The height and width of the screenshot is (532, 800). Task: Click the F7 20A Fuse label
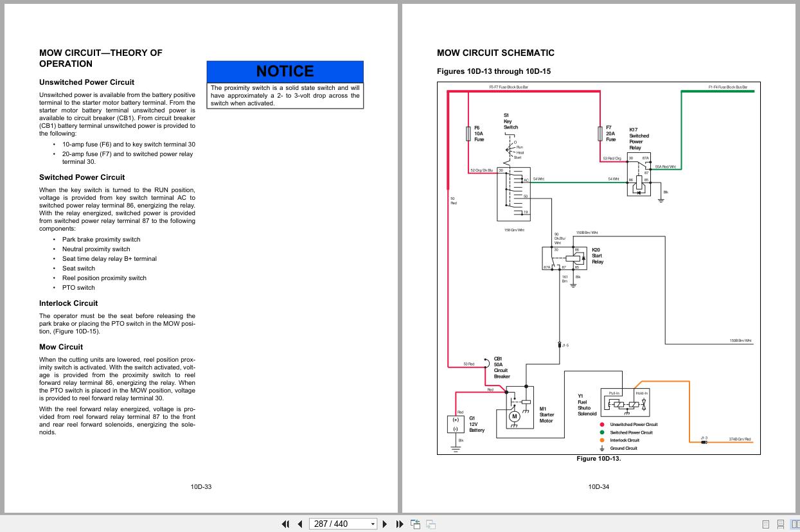pos(610,134)
